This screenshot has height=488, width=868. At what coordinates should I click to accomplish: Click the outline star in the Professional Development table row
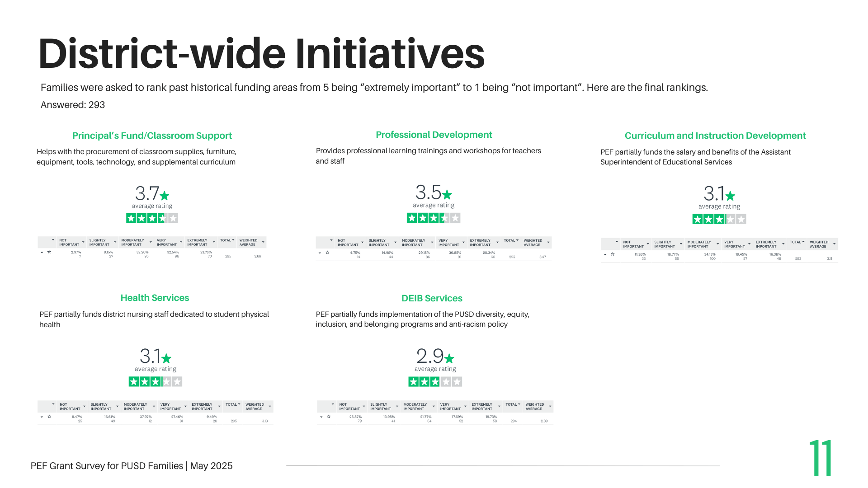pyautogui.click(x=327, y=253)
